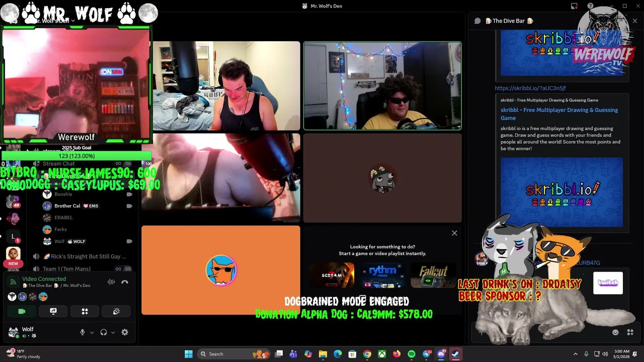The height and width of the screenshot is (362, 644).
Task: Open the server icon with 49 badge
Action: pyautogui.click(x=13, y=202)
